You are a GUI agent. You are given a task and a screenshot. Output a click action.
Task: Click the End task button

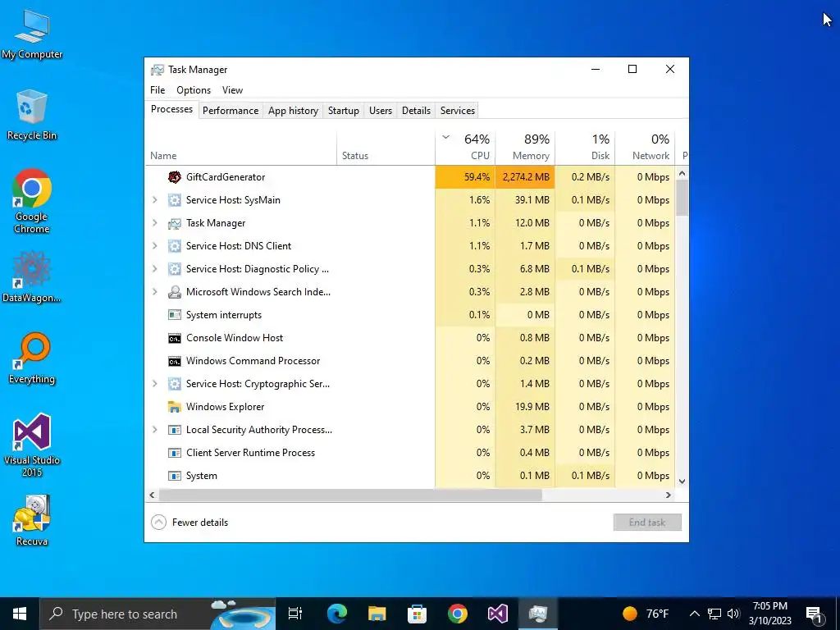pos(647,523)
